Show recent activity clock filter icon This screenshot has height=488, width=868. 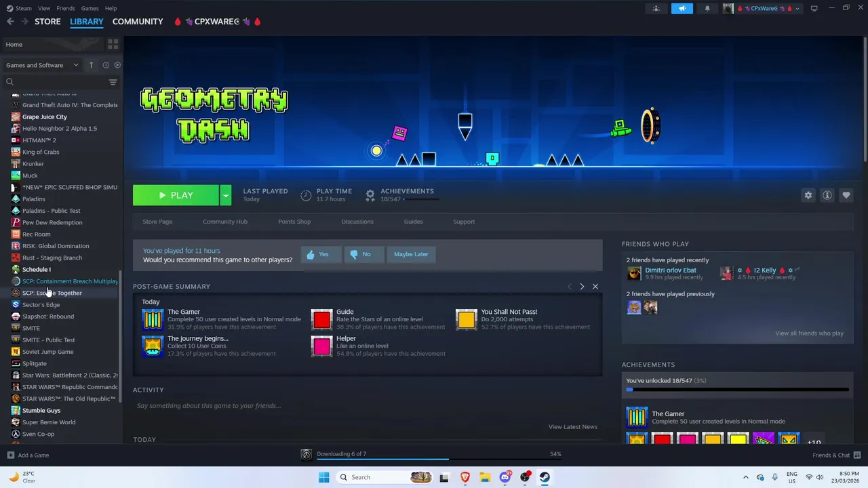106,65
